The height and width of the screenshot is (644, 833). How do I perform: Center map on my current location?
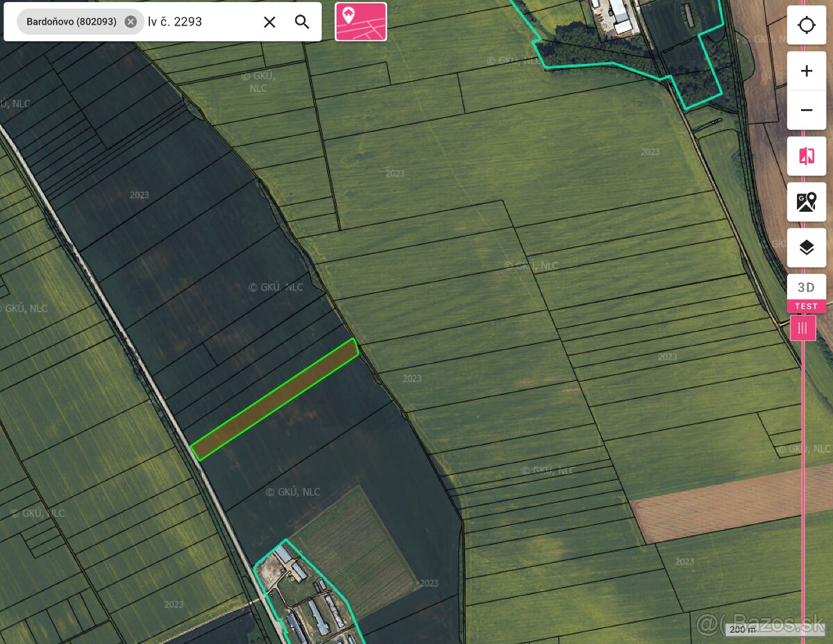806,26
